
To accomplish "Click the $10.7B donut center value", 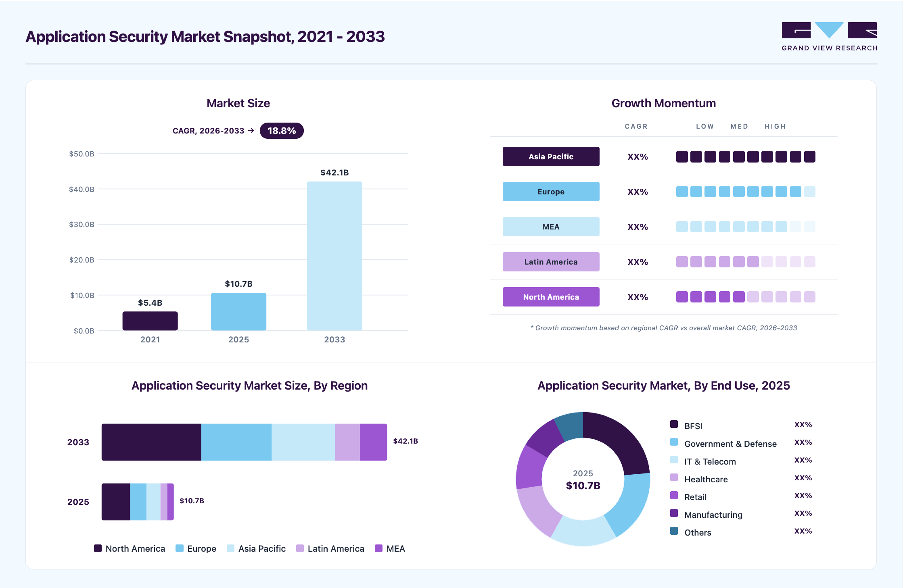I will (x=583, y=486).
